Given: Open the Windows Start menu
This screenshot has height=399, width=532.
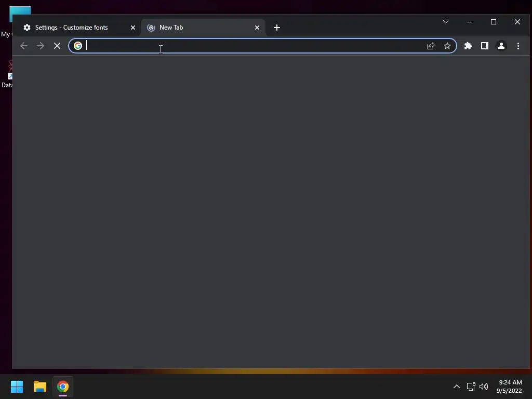Looking at the screenshot, I should pos(17,387).
